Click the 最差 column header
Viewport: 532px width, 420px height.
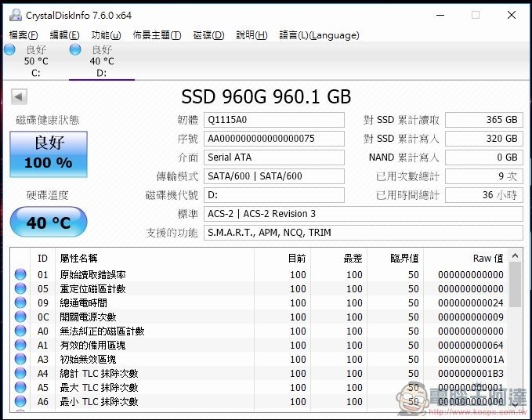(338, 258)
